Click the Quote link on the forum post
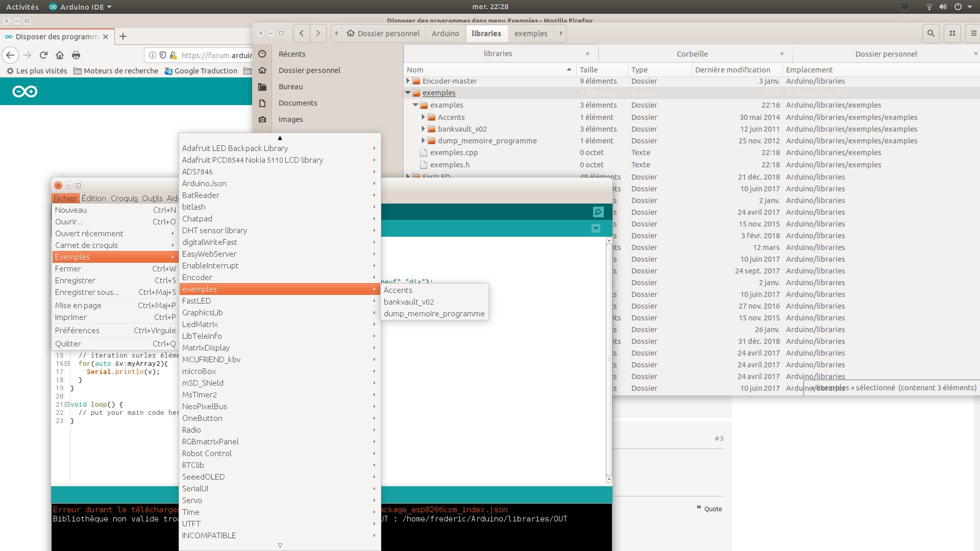 pos(710,509)
